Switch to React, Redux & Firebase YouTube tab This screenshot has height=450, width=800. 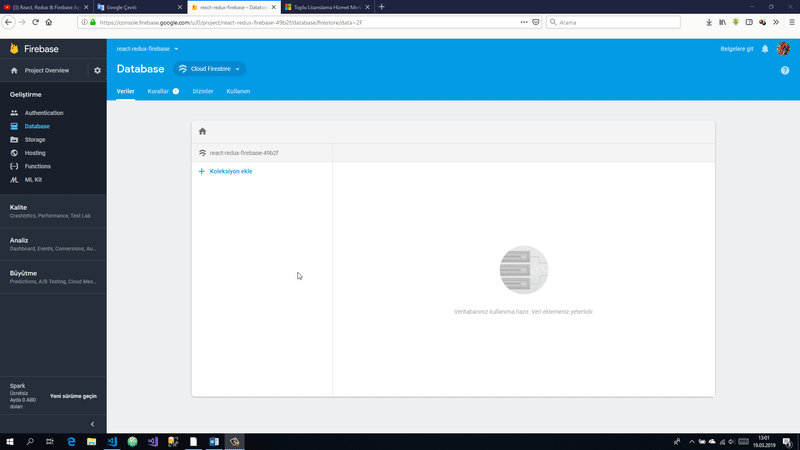(x=45, y=7)
